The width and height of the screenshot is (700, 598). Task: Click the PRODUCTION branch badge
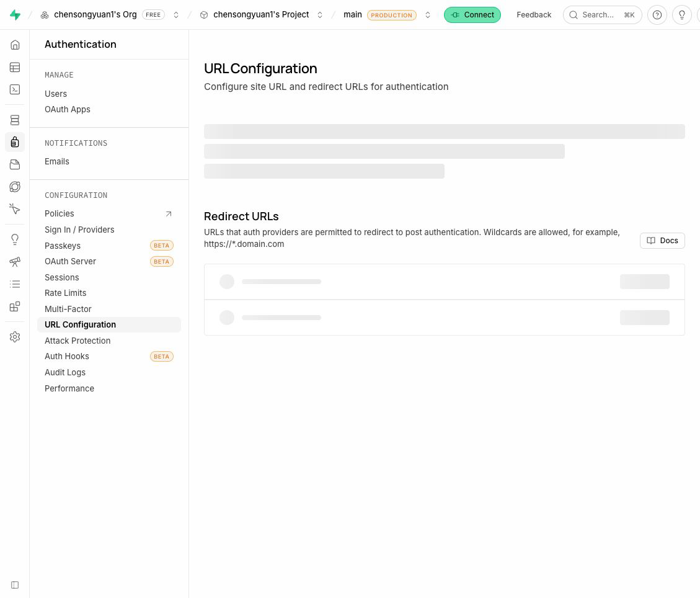click(x=391, y=15)
